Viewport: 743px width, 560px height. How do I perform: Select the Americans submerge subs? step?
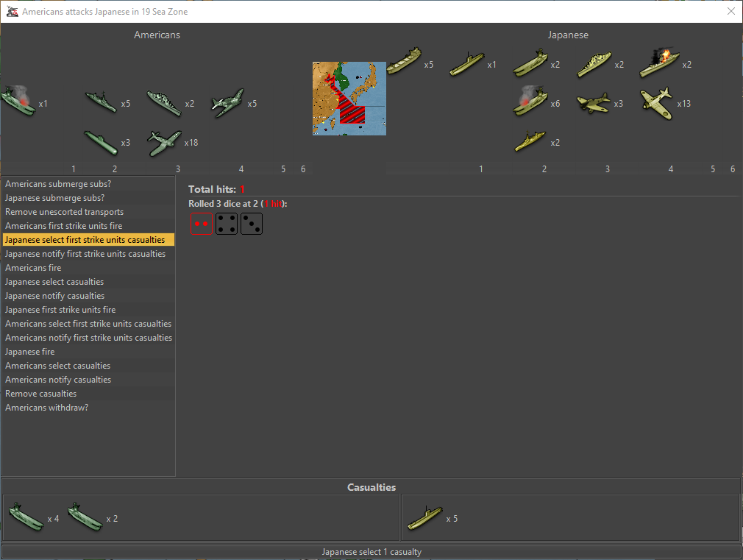[x=58, y=184]
